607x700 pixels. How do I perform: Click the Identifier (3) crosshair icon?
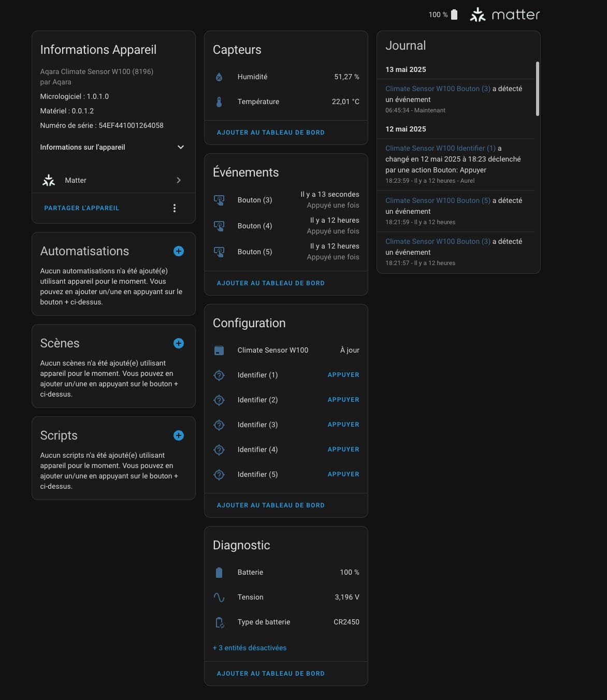click(219, 425)
